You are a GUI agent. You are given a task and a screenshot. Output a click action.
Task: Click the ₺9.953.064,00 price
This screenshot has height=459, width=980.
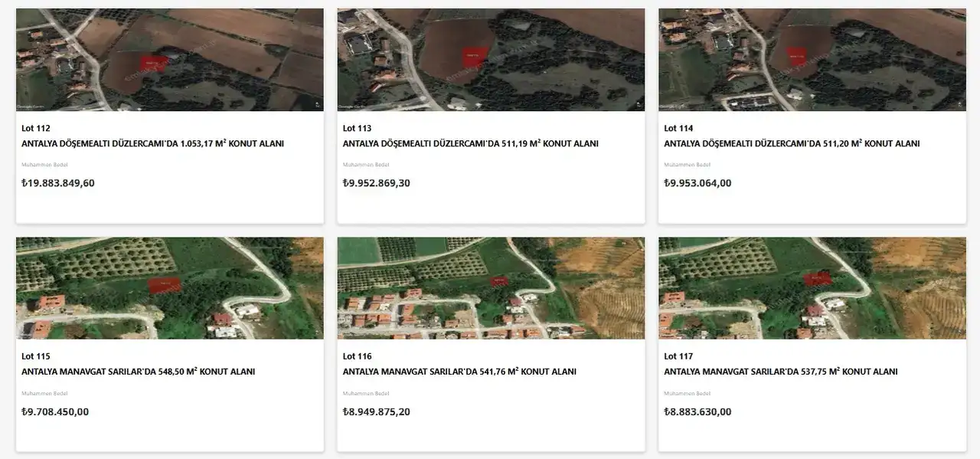pos(697,183)
